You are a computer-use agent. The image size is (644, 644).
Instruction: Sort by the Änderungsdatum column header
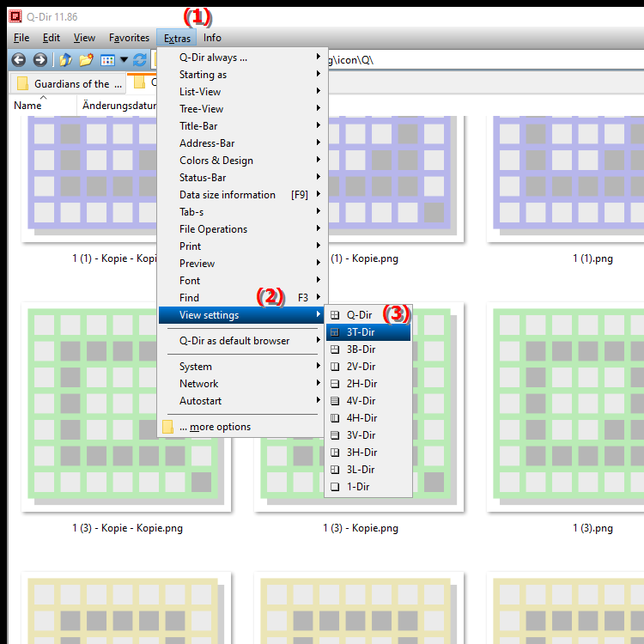click(x=117, y=106)
